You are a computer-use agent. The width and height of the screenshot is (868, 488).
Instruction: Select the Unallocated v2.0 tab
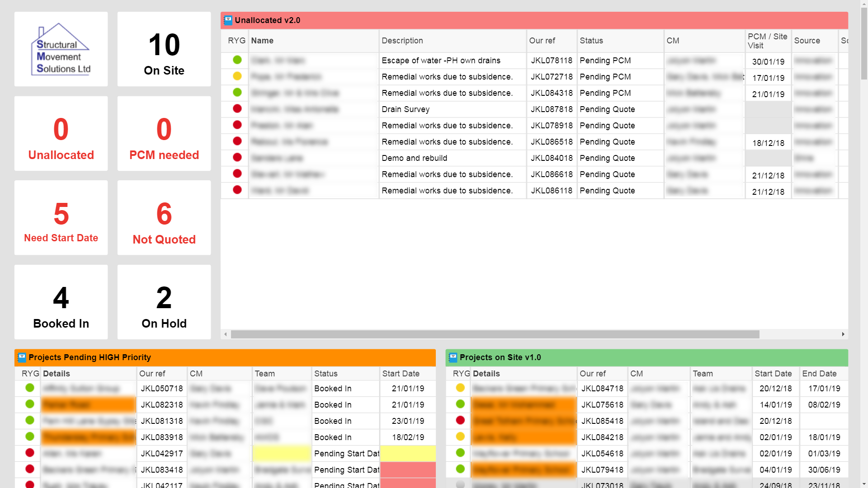pos(267,20)
